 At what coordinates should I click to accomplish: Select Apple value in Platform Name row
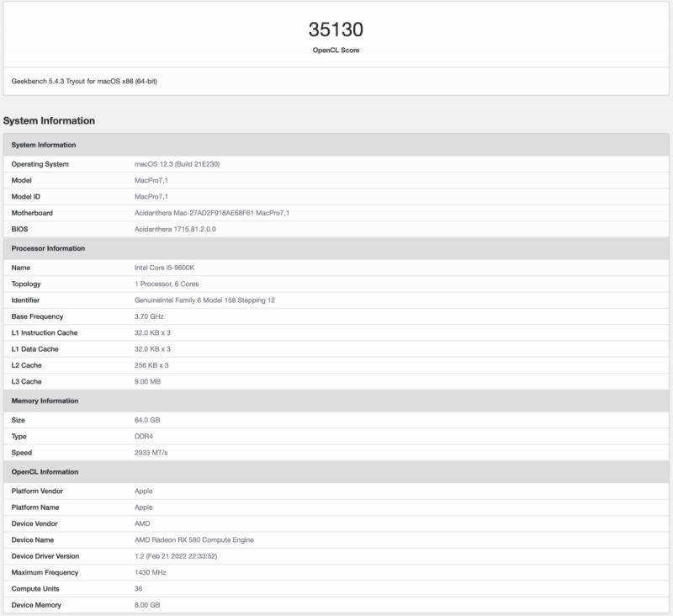(x=143, y=507)
